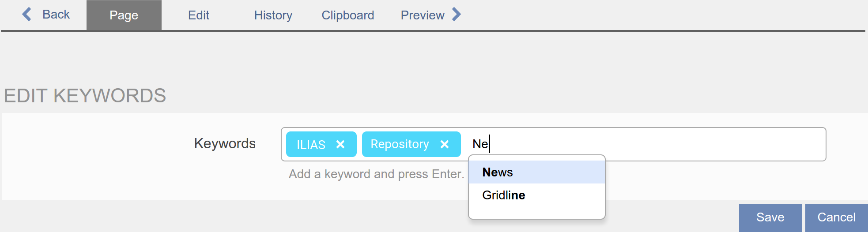This screenshot has width=868, height=232.
Task: Click the Repository keyword tag label
Action: [x=400, y=144]
